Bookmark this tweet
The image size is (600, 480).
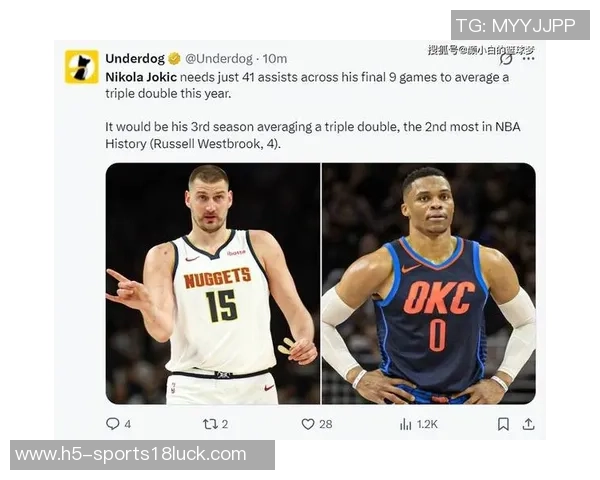click(x=503, y=424)
